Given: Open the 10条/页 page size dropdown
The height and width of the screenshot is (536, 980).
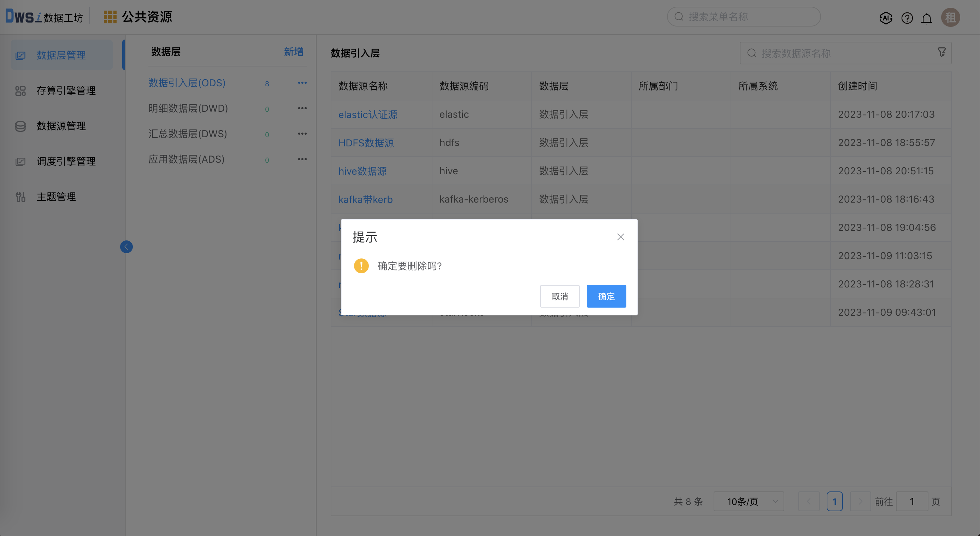Looking at the screenshot, I should coord(748,501).
